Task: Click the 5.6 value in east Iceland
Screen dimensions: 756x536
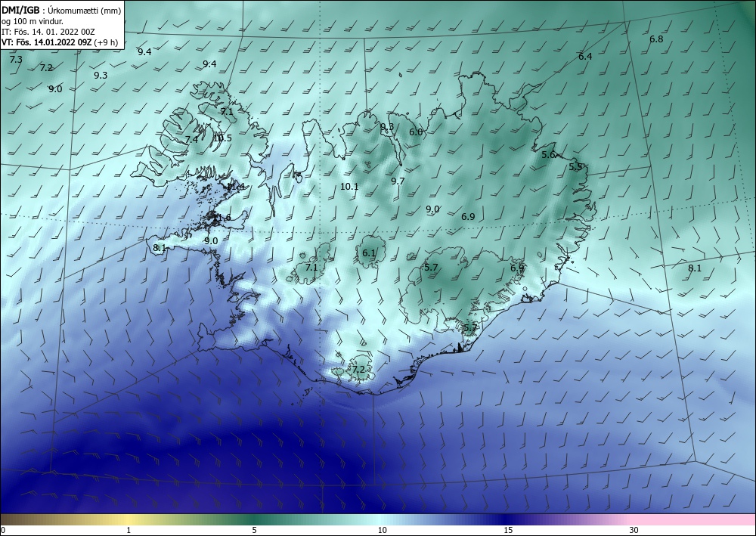Action: 549,155
